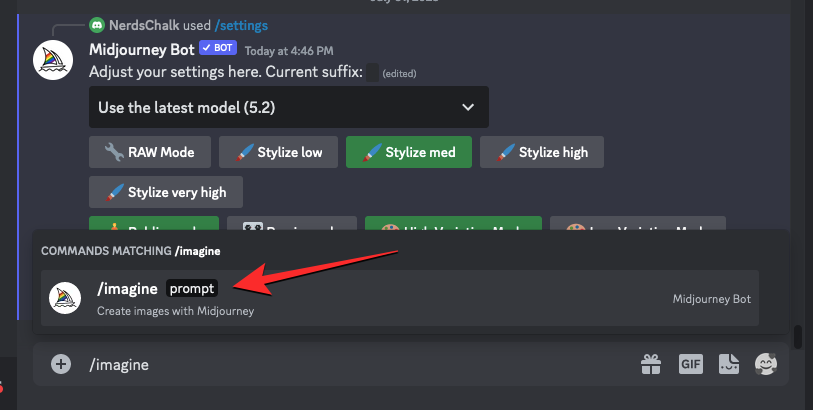The width and height of the screenshot is (813, 410).
Task: Click the Discord logo beside NerdsChalk
Action: tap(96, 25)
